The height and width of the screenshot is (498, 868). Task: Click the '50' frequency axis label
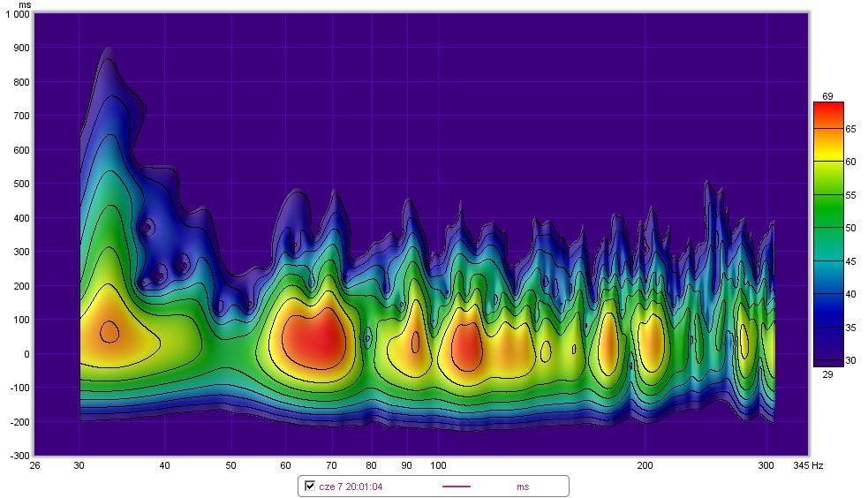[230, 465]
